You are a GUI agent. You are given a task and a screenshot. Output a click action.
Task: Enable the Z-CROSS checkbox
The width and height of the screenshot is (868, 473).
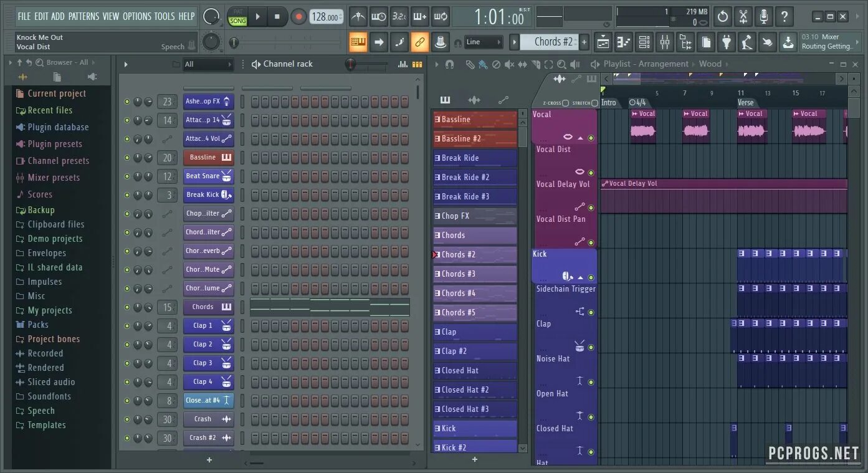[x=565, y=103]
